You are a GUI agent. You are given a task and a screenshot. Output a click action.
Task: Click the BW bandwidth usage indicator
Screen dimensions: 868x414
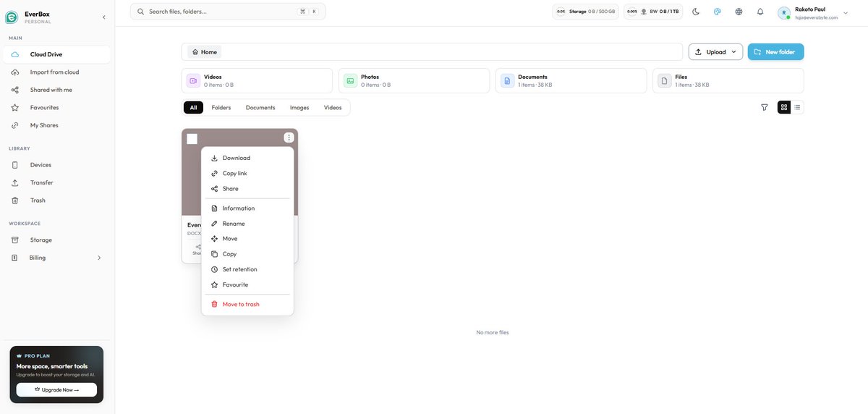(653, 12)
